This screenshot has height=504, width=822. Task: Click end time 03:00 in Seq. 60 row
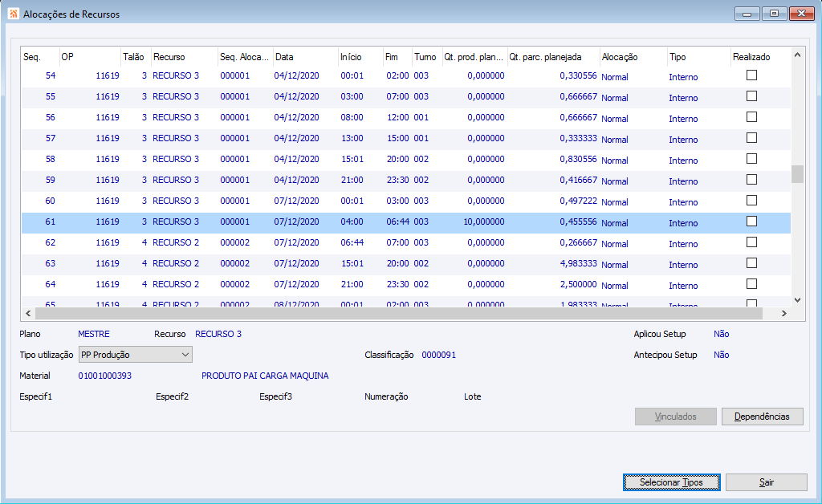point(397,201)
